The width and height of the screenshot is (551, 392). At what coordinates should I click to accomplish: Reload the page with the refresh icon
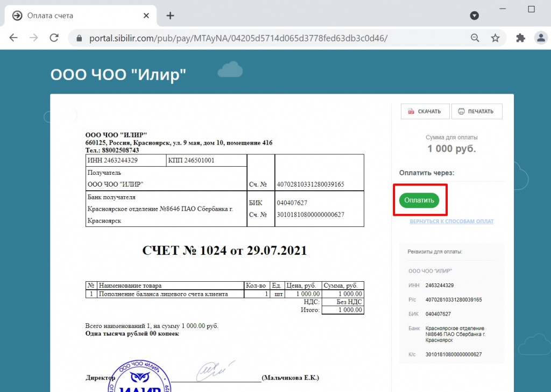coord(54,38)
